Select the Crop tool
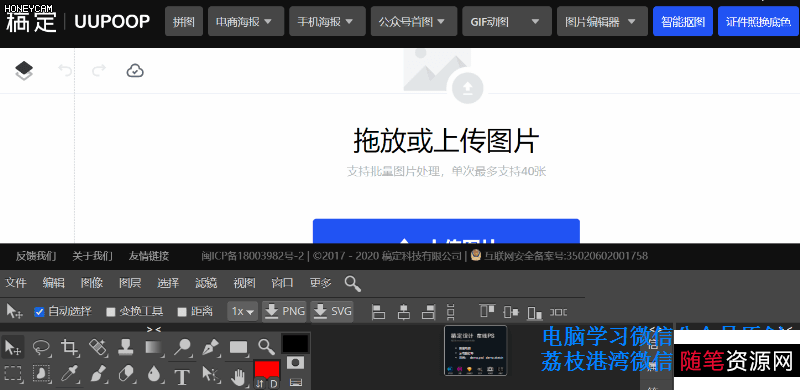The width and height of the screenshot is (800, 390). click(69, 348)
